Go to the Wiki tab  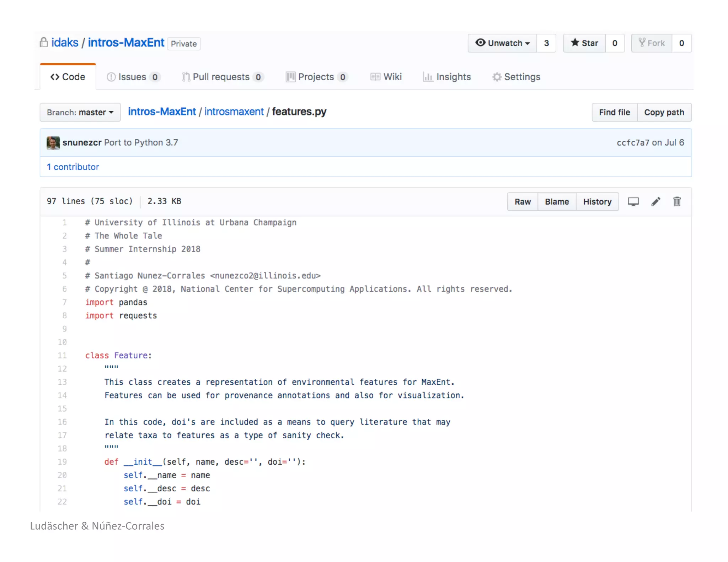386,77
